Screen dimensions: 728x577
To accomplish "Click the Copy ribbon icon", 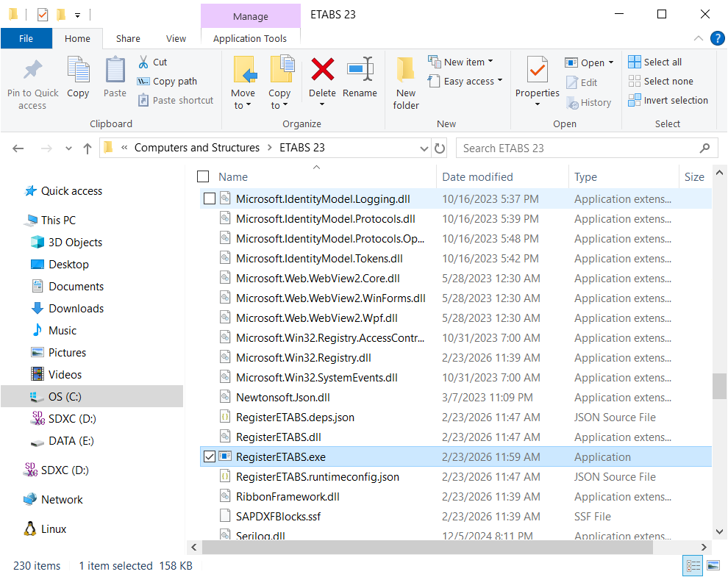I will (78, 70).
